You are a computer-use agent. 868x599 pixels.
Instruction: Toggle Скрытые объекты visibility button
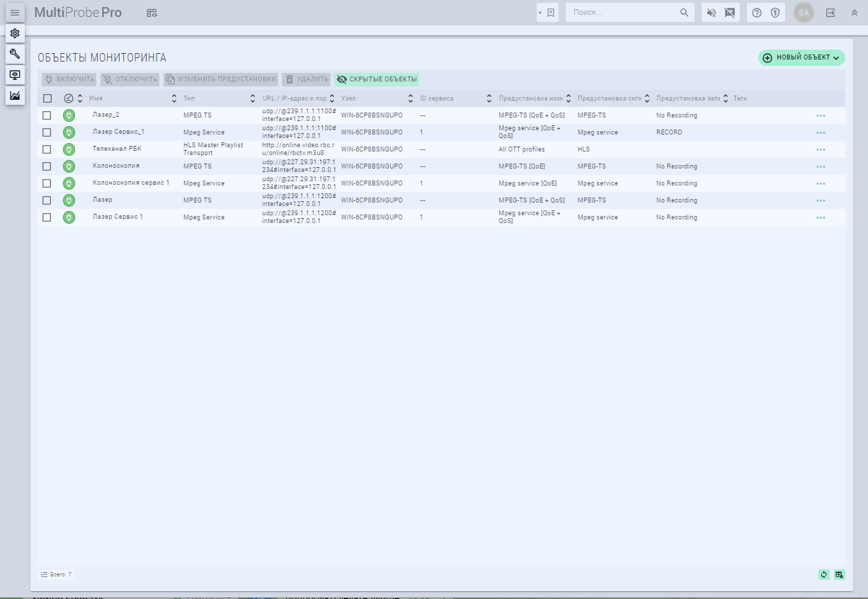pyautogui.click(x=377, y=79)
